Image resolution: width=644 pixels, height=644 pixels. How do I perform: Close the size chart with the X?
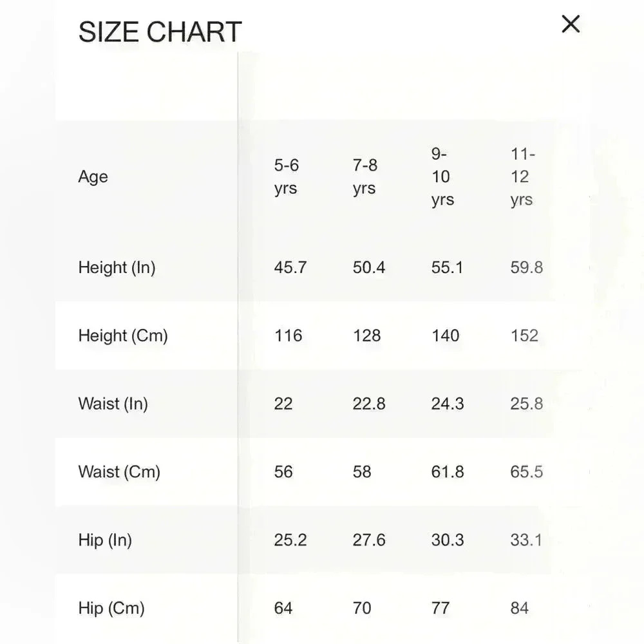(x=571, y=24)
